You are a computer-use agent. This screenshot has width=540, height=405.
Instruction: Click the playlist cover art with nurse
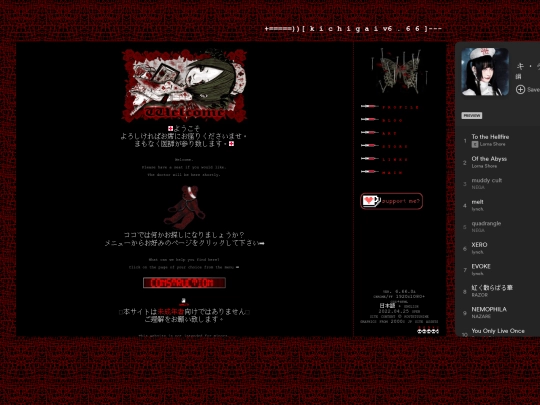[x=485, y=72]
